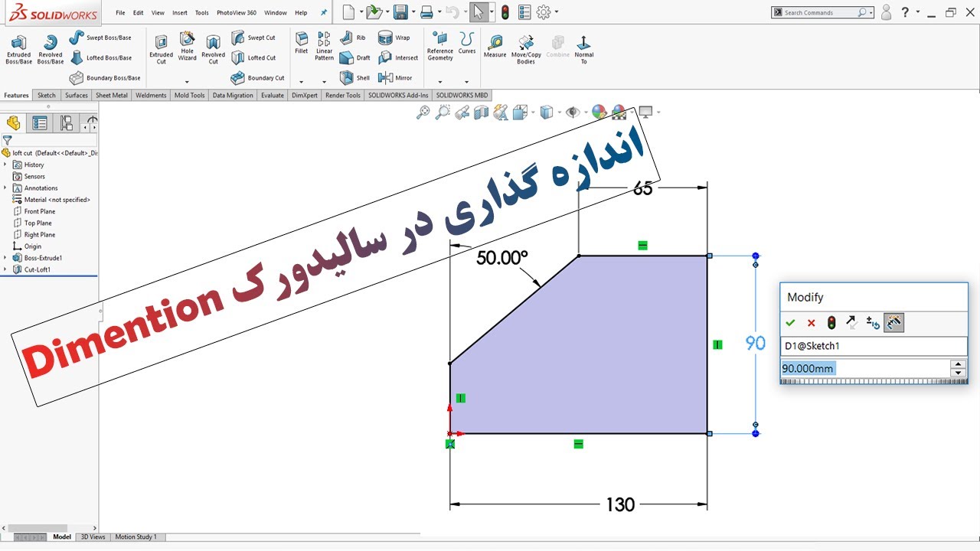Click the Normal To view tool
Screen dimensions: 980x551
click(583, 49)
